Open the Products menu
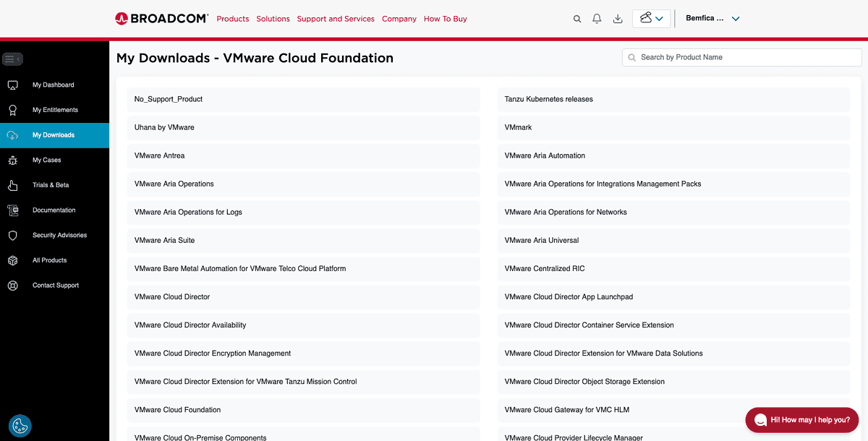 tap(232, 19)
